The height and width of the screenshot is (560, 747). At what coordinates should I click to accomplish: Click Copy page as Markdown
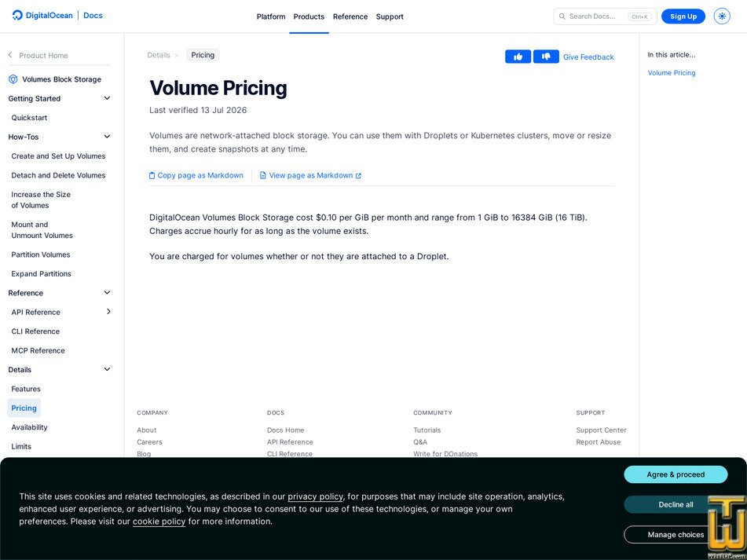pos(196,175)
